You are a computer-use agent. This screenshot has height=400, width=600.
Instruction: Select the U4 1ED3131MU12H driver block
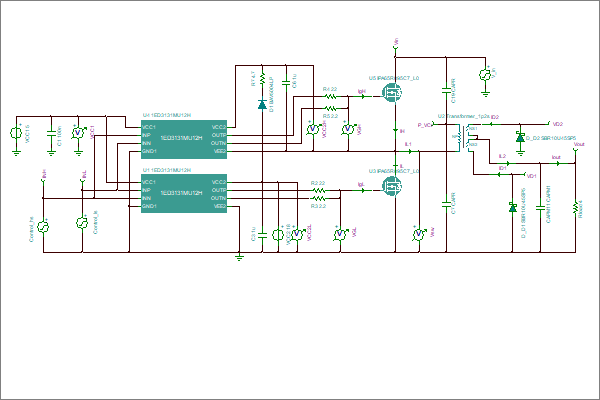point(184,139)
